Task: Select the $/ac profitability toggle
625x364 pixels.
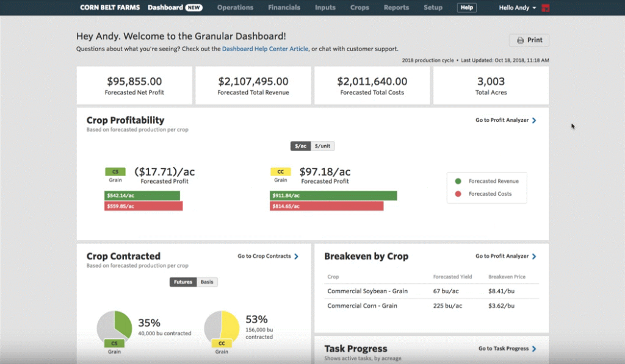Action: (x=300, y=146)
